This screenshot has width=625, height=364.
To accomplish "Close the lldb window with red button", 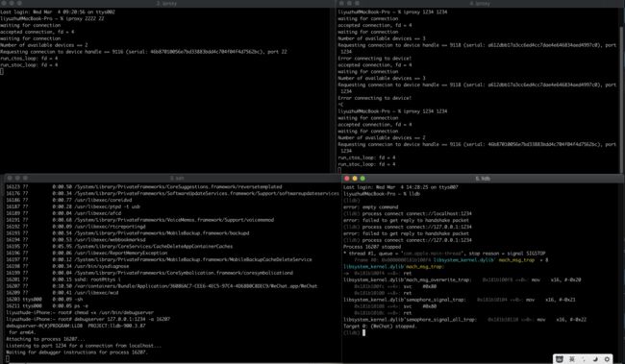I will coord(347,179).
